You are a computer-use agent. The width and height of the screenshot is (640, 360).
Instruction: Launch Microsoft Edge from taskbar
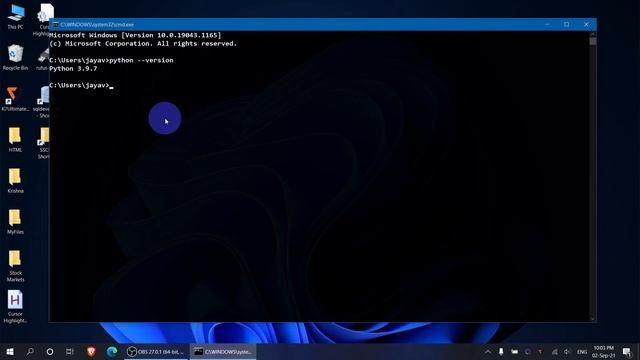point(112,351)
